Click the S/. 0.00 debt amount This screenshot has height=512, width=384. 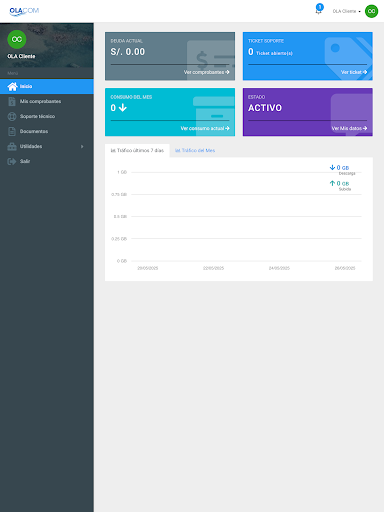coord(128,52)
